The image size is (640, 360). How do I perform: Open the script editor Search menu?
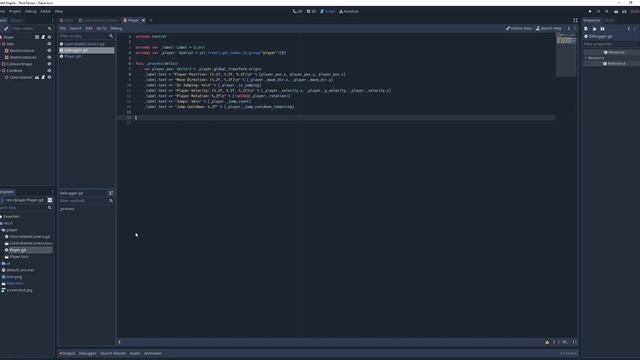click(76, 28)
